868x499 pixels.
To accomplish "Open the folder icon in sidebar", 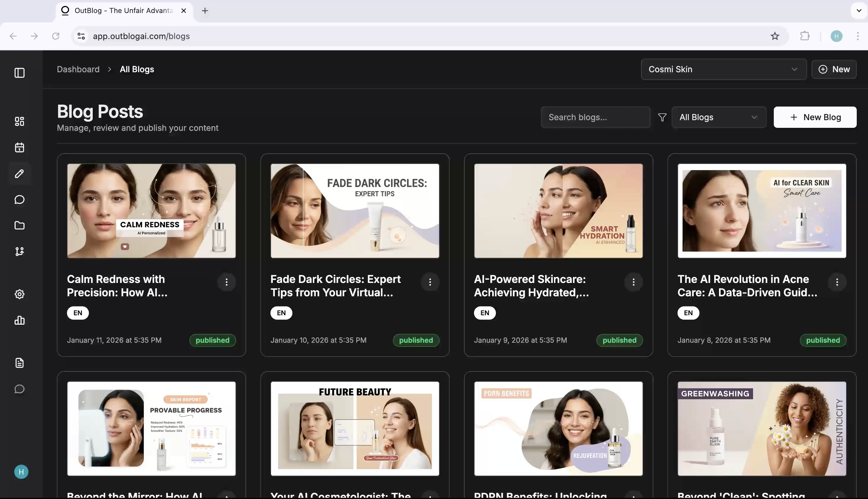I will coord(20,226).
